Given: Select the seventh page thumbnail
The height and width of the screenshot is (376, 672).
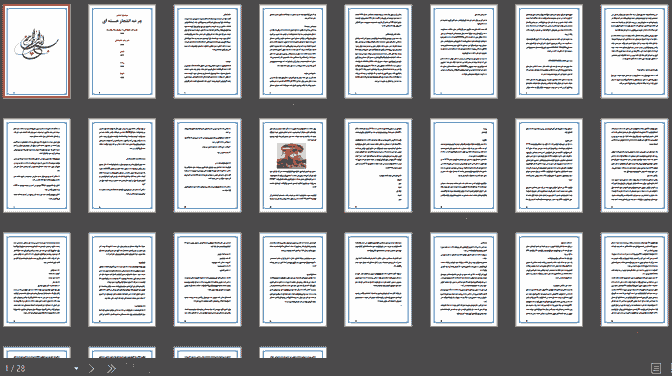Looking at the screenshot, I should pos(549,51).
